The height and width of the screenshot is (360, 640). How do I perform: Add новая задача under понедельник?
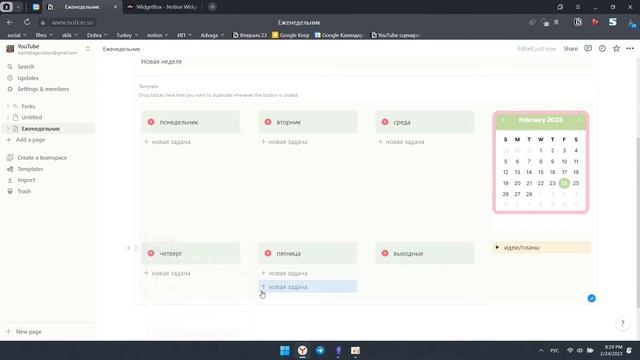167,142
